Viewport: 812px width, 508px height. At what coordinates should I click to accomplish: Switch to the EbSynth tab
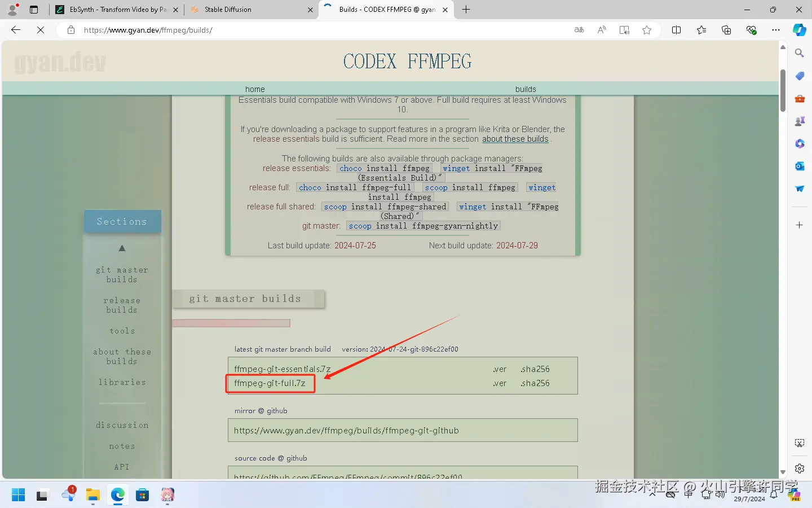point(116,10)
